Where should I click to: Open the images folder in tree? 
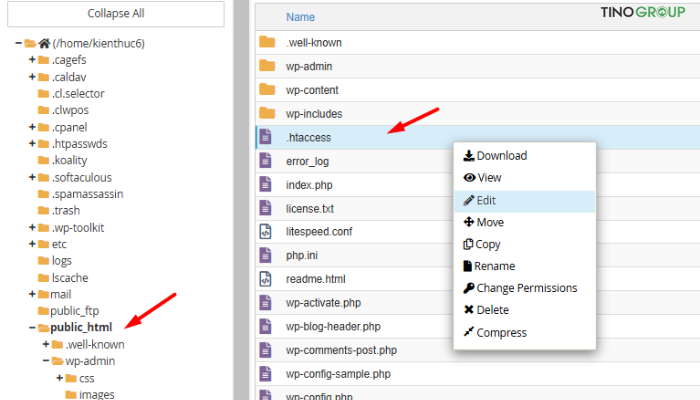coord(96,394)
